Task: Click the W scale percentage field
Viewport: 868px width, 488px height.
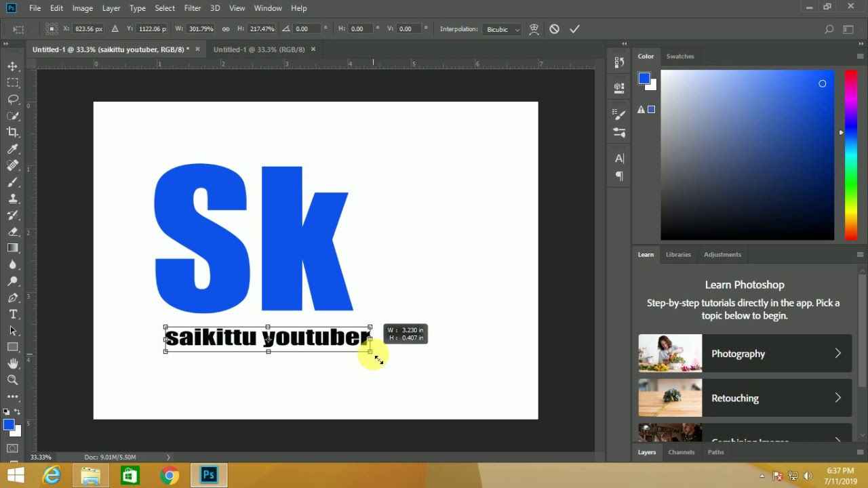Action: (x=201, y=29)
